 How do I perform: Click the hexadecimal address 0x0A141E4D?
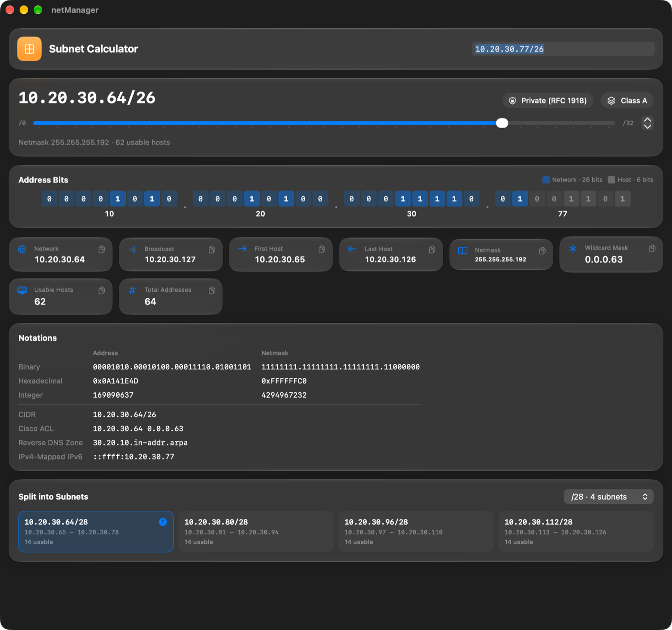[116, 381]
